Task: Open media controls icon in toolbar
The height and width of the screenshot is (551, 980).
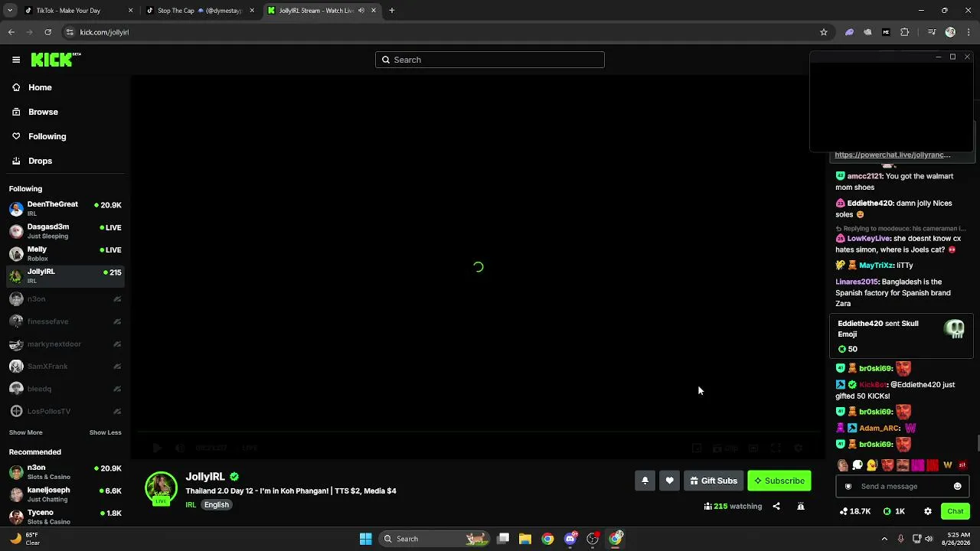Action: [932, 32]
